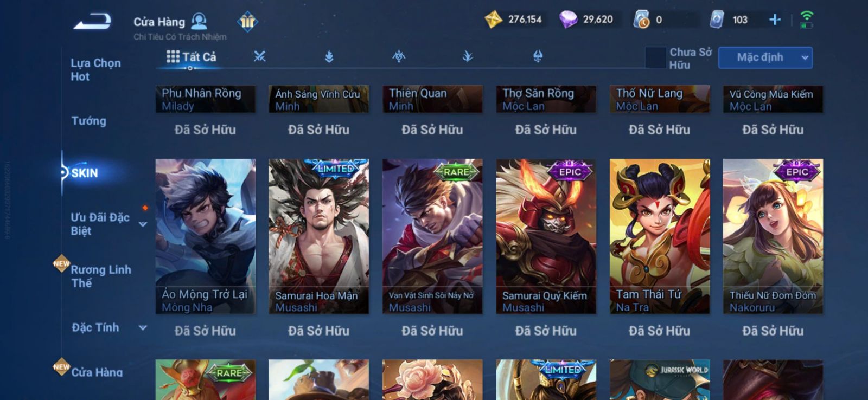Open the customer support headset icon
Screen dimensions: 868x400
pyautogui.click(x=199, y=21)
